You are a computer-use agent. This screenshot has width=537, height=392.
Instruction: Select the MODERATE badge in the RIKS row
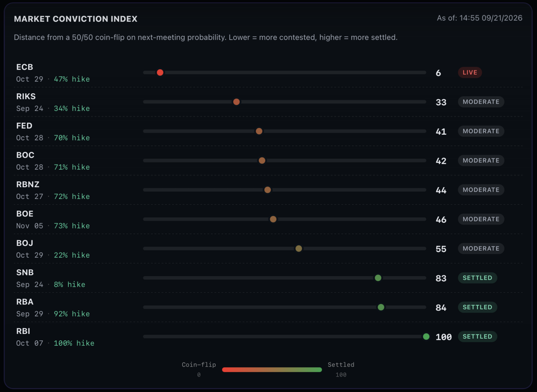point(481,102)
